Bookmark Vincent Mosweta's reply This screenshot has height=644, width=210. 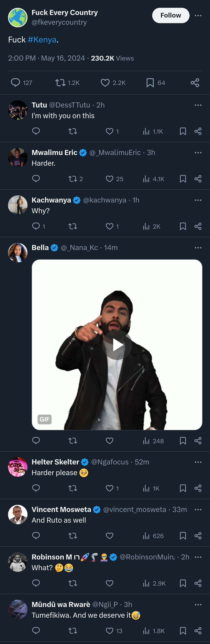click(x=183, y=536)
